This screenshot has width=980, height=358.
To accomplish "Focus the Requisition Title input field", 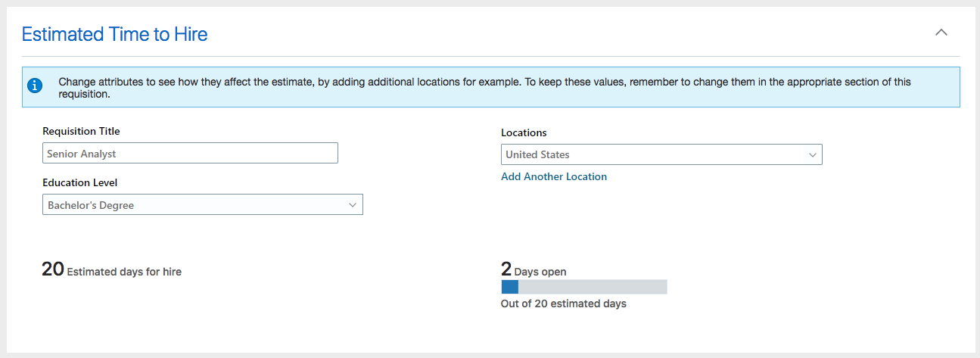I will pos(190,154).
